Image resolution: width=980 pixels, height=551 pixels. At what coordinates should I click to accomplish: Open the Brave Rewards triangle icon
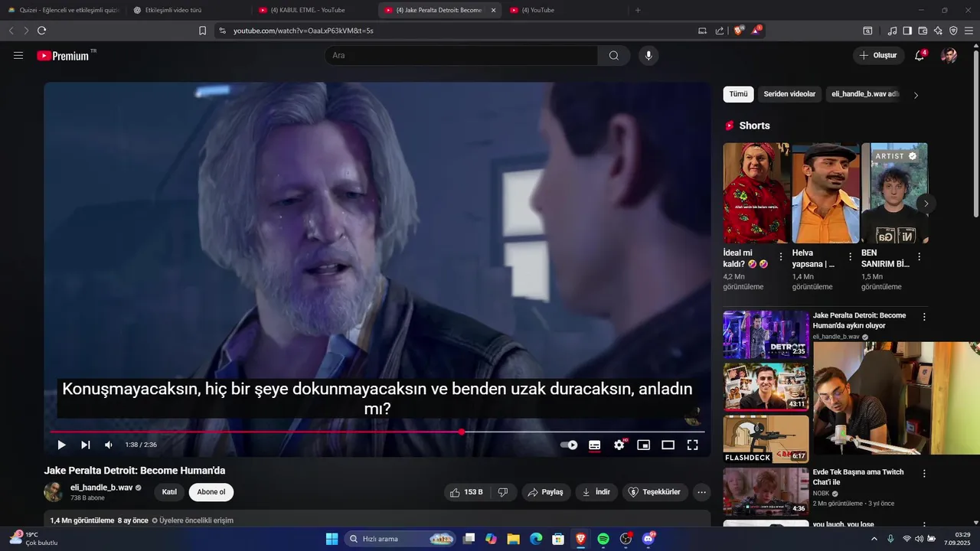pyautogui.click(x=756, y=31)
